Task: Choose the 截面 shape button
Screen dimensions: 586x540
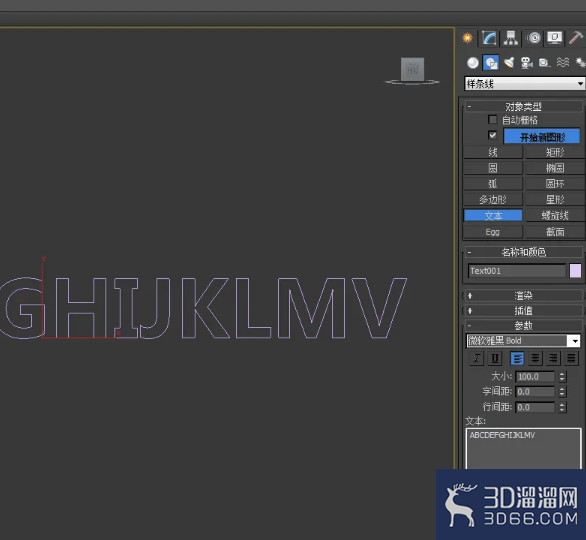Action: (555, 232)
